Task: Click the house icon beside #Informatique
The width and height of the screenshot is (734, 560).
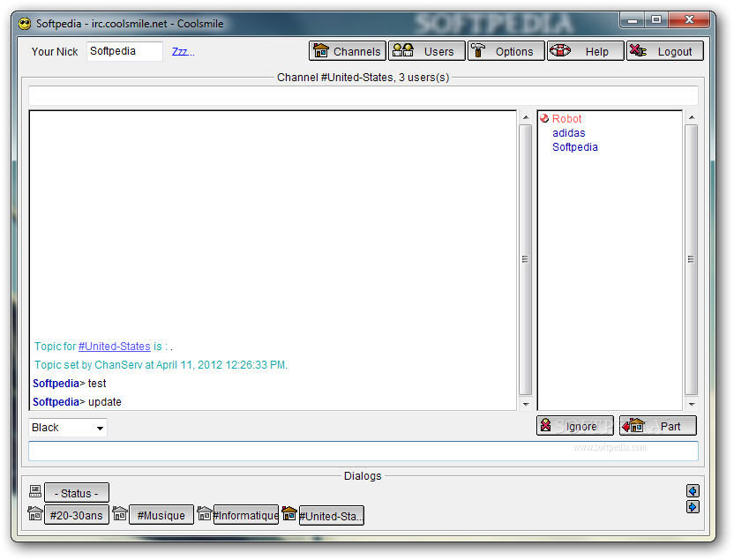Action: coord(205,513)
